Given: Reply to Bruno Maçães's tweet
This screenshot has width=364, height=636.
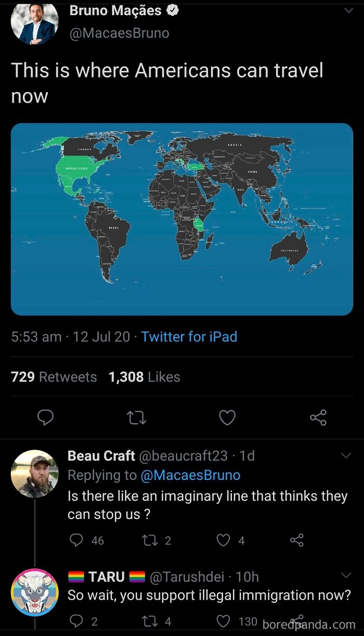Looking at the screenshot, I should [x=46, y=418].
